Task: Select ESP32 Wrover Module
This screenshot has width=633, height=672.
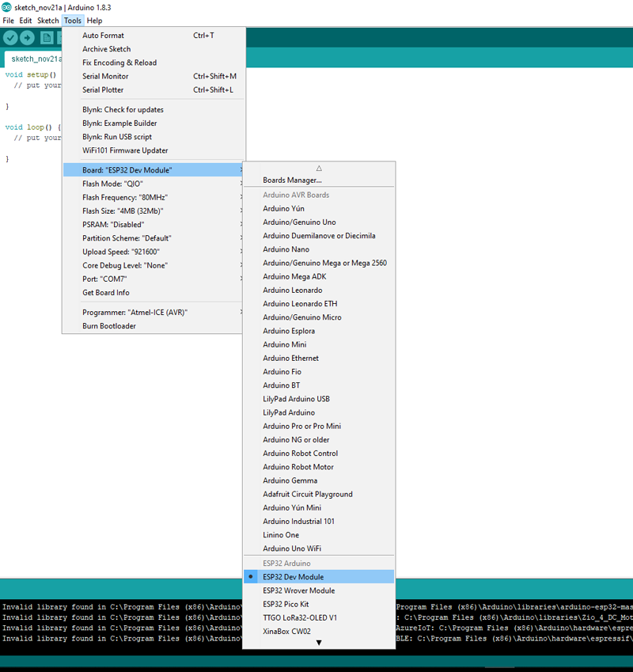Action: 319,590
